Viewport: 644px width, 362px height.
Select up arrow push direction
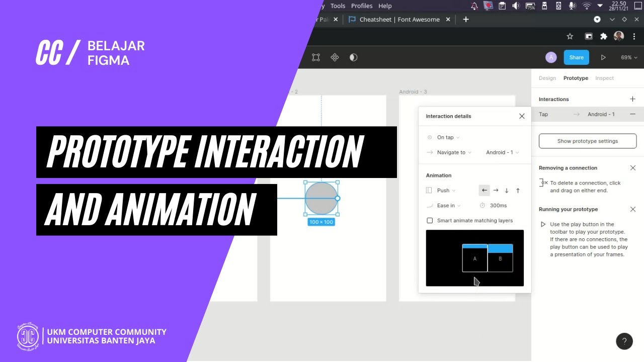tap(518, 191)
